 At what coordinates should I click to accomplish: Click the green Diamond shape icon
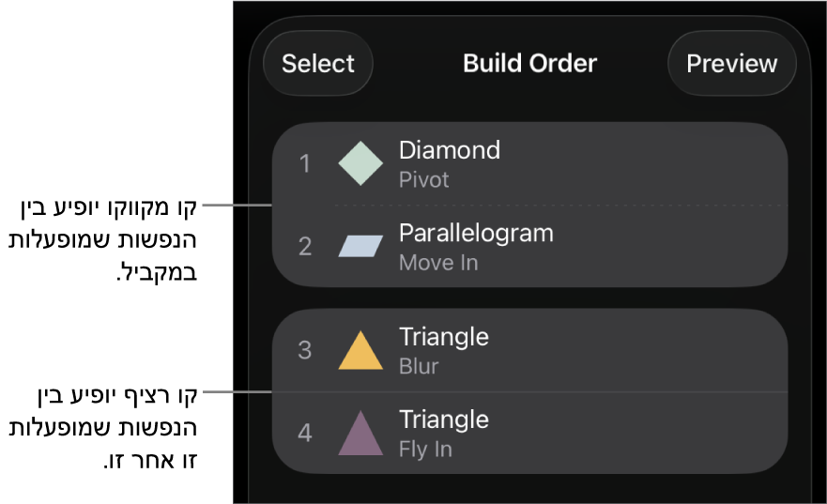tap(360, 163)
